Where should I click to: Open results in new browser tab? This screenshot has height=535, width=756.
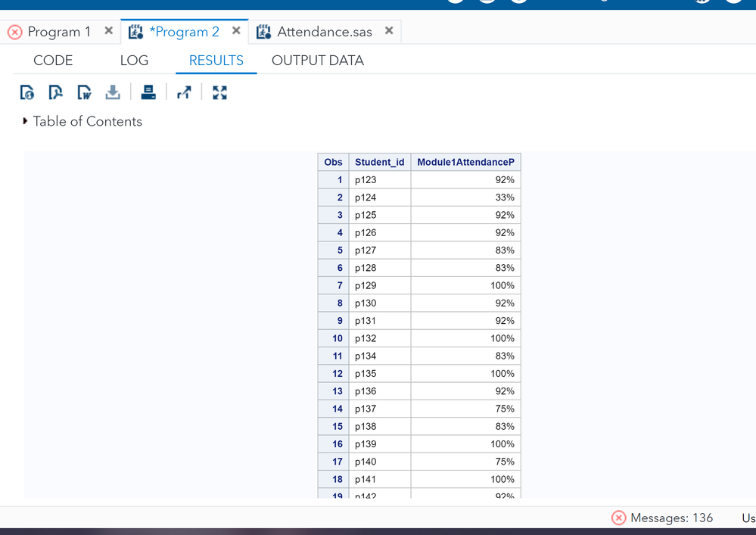(x=184, y=92)
